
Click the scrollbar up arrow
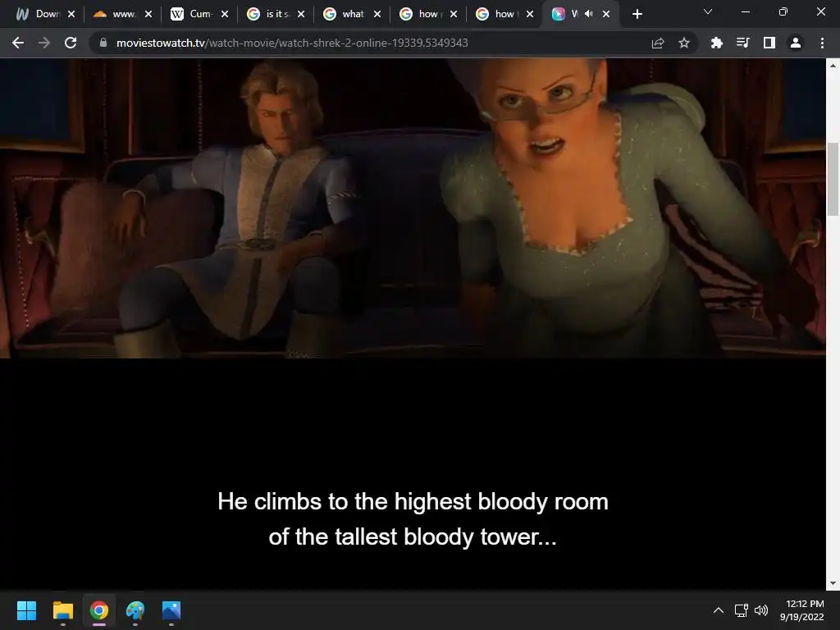[833, 66]
